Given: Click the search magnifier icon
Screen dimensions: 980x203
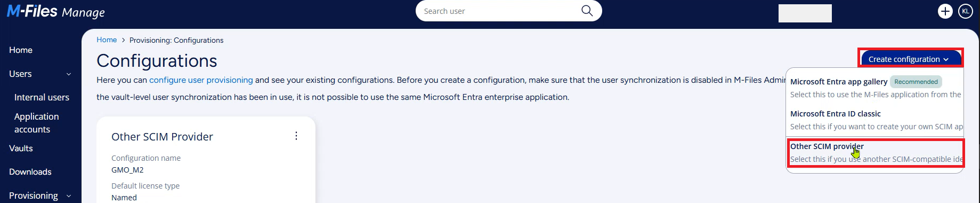Looking at the screenshot, I should [x=587, y=11].
